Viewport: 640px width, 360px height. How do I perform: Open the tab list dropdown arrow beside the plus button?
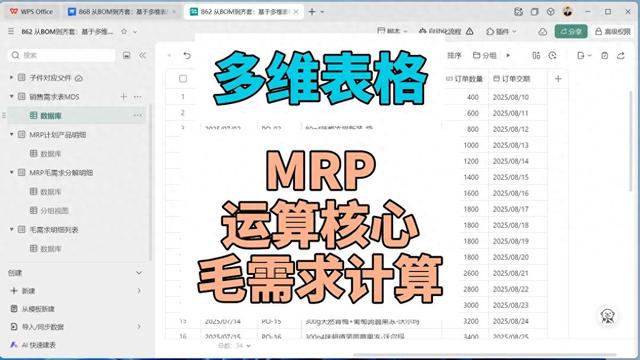pos(322,12)
